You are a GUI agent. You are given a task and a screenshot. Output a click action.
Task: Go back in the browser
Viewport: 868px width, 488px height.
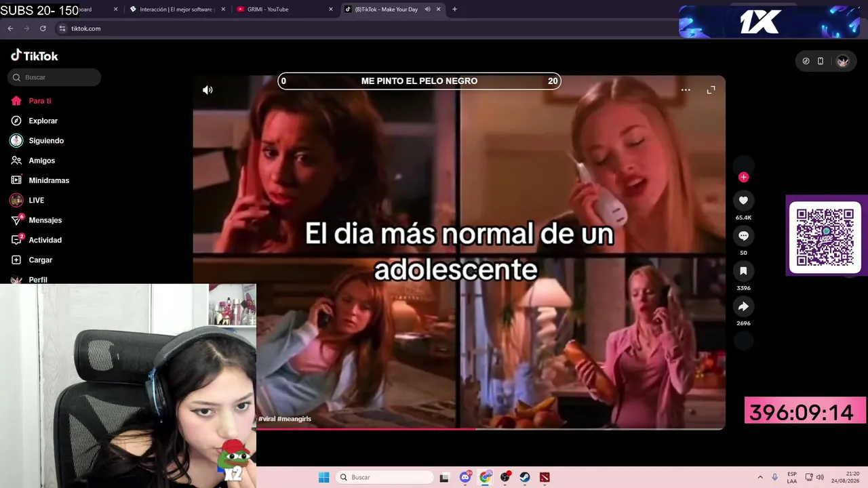10,28
